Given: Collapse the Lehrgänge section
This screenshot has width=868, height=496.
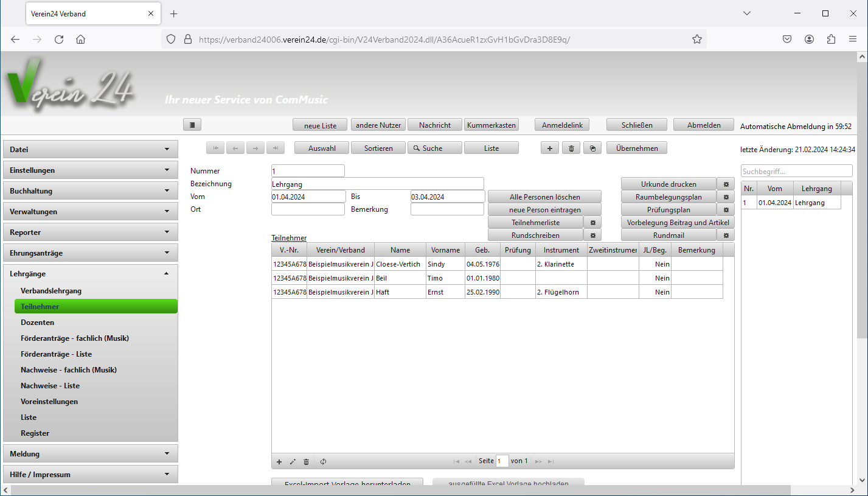Looking at the screenshot, I should 91,273.
